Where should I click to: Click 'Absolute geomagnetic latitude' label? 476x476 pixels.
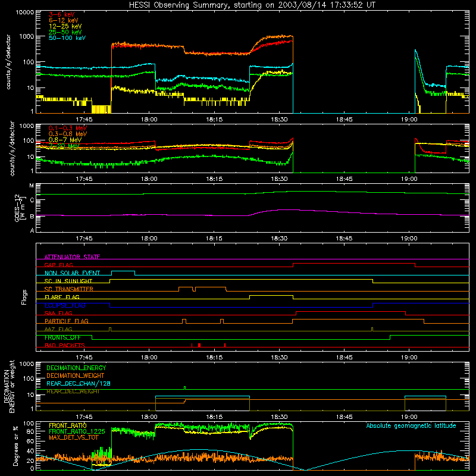[x=411, y=425]
